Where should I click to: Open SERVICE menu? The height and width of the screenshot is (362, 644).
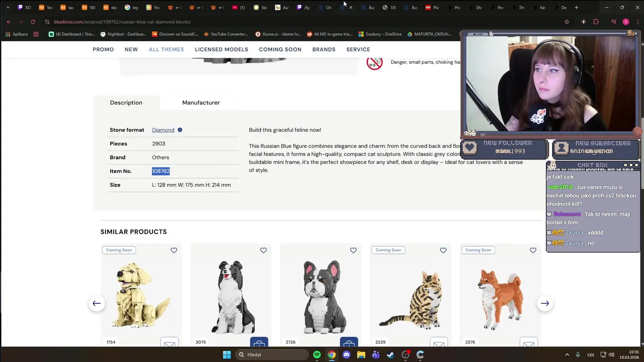[358, 49]
